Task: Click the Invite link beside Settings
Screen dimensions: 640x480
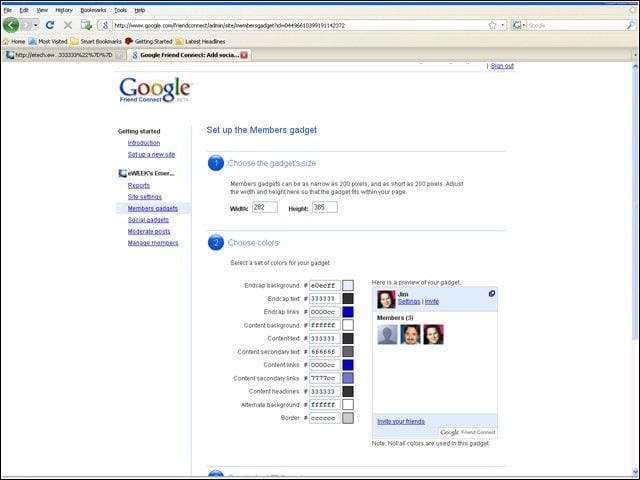Action: (432, 302)
